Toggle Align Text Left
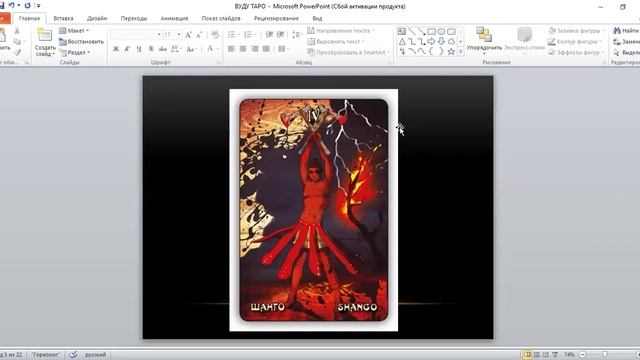This screenshot has height=360, width=640. pyautogui.click(x=231, y=49)
